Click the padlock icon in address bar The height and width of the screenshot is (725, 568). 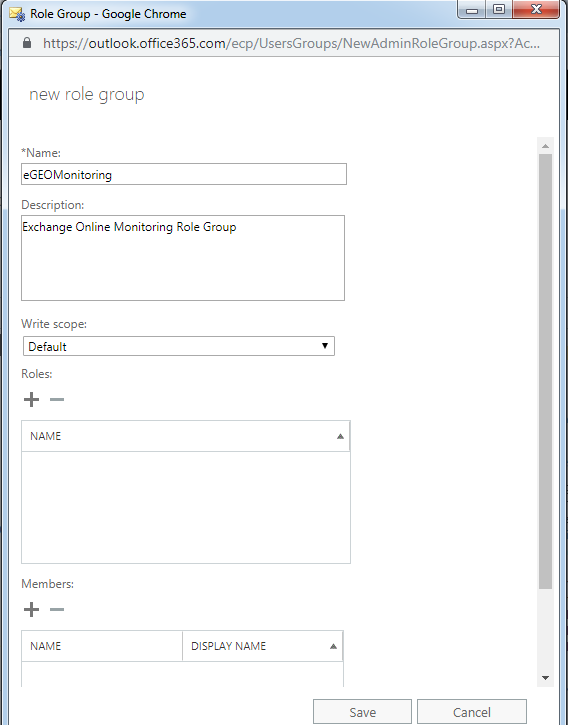27,43
